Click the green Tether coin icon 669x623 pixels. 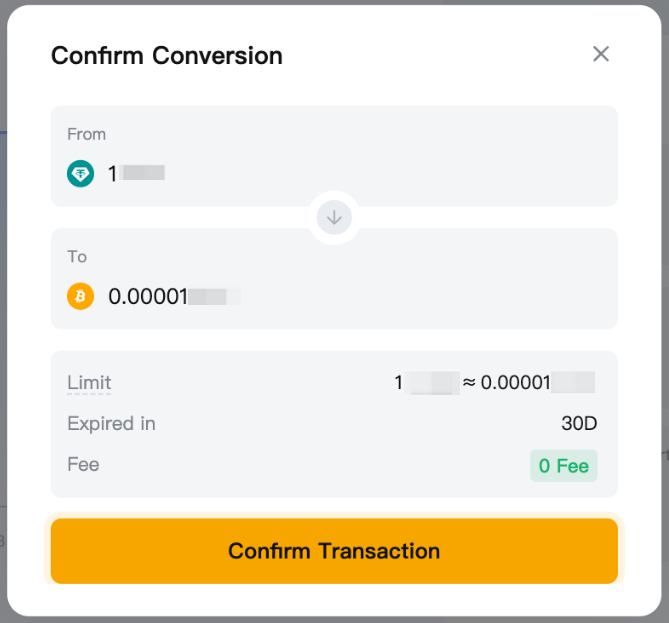pyautogui.click(x=80, y=173)
